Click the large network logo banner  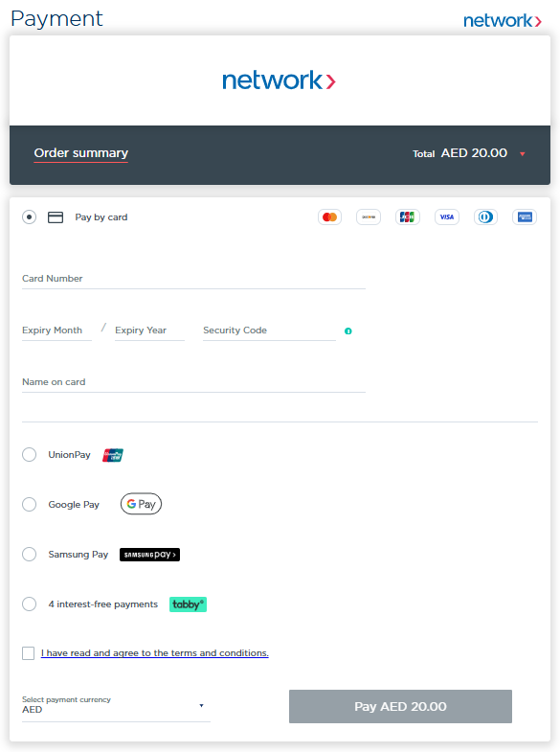coord(279,80)
